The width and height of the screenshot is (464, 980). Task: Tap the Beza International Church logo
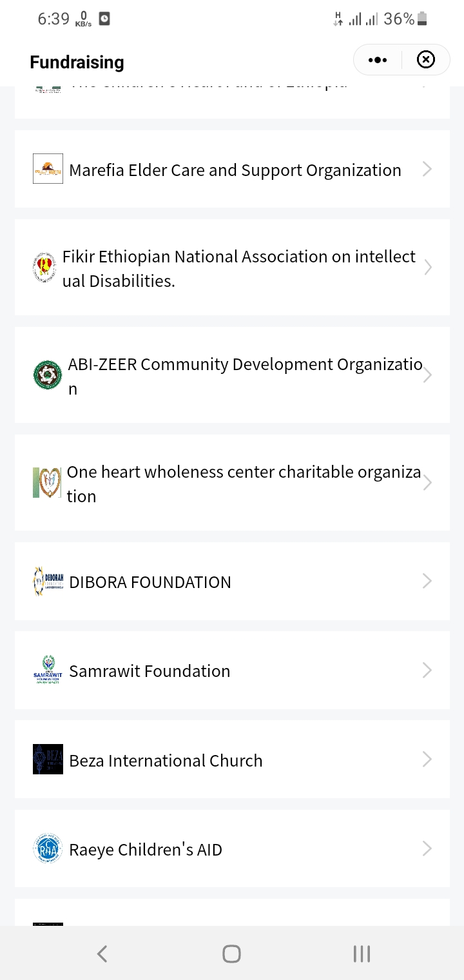point(48,759)
